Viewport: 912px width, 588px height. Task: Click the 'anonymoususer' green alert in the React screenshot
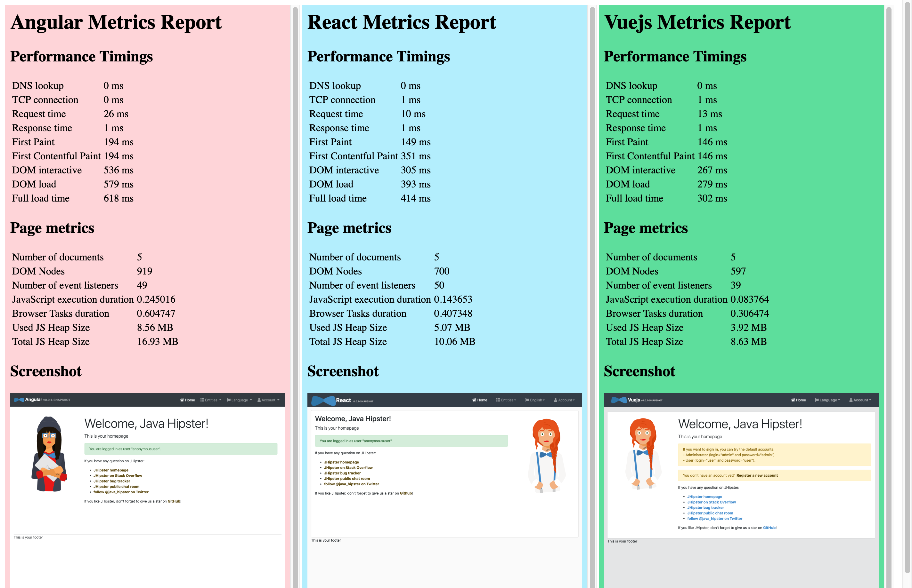[411, 441]
